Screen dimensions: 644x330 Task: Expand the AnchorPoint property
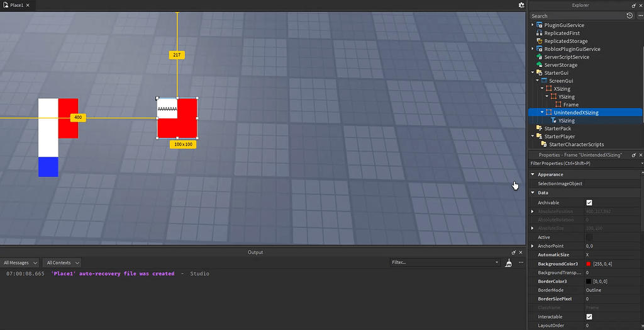pos(533,246)
